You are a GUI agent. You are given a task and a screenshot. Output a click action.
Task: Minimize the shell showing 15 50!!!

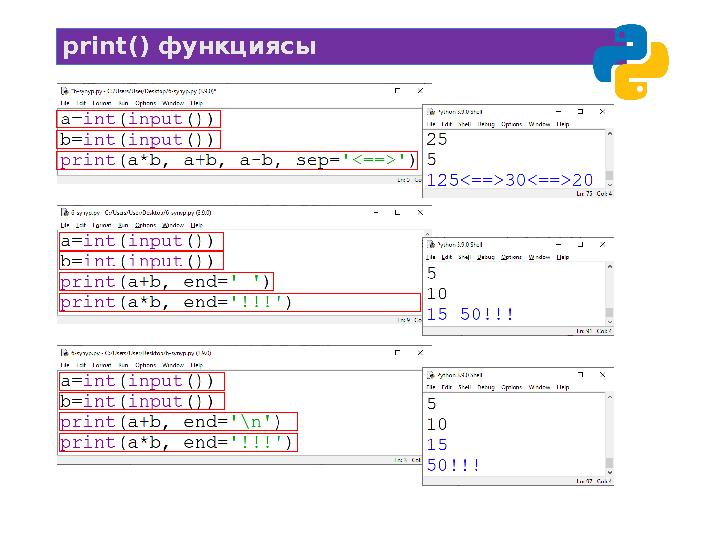pos(558,244)
